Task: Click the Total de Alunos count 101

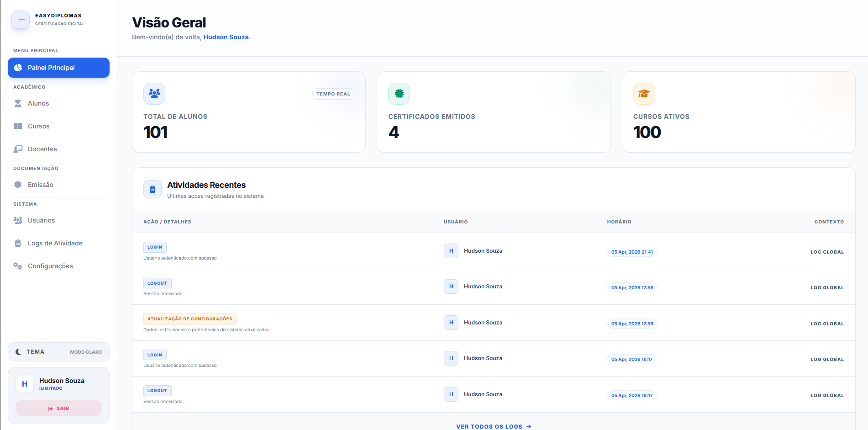Action: pyautogui.click(x=156, y=133)
